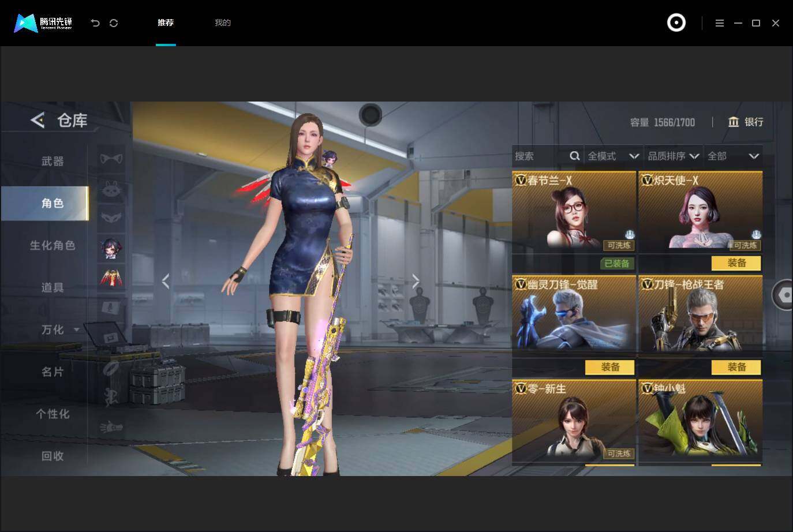Open the 全模式 mode dropdown
The image size is (793, 532).
(x=613, y=156)
